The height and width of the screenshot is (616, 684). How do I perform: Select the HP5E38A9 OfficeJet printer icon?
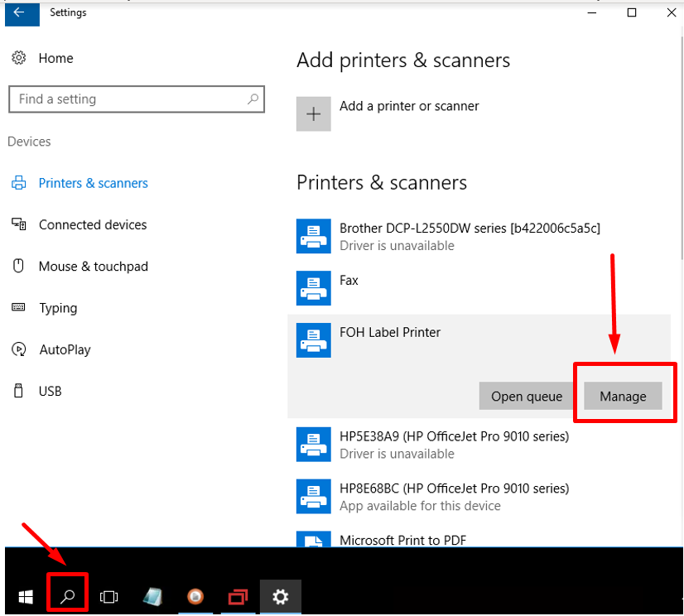point(314,445)
